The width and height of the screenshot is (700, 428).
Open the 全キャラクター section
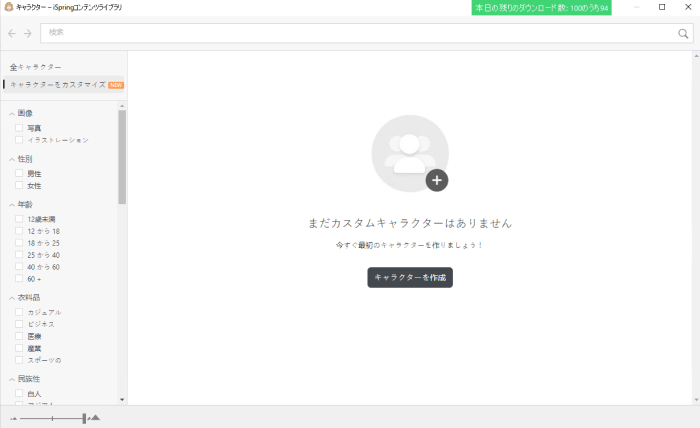[36, 67]
